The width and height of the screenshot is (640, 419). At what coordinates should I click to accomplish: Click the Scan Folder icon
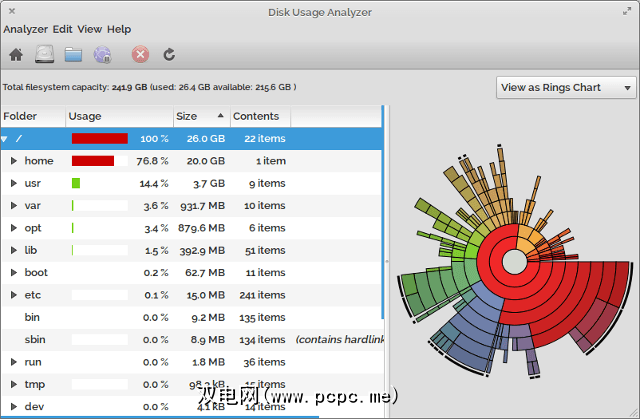click(73, 54)
